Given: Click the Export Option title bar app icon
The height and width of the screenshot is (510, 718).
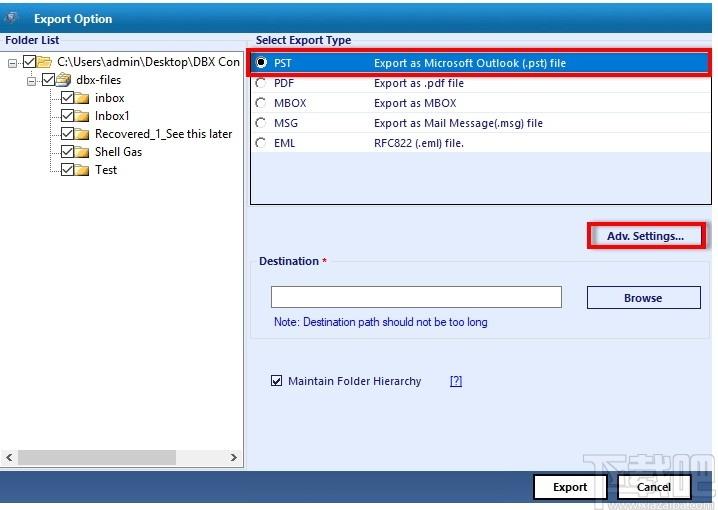Looking at the screenshot, I should pyautogui.click(x=11, y=18).
